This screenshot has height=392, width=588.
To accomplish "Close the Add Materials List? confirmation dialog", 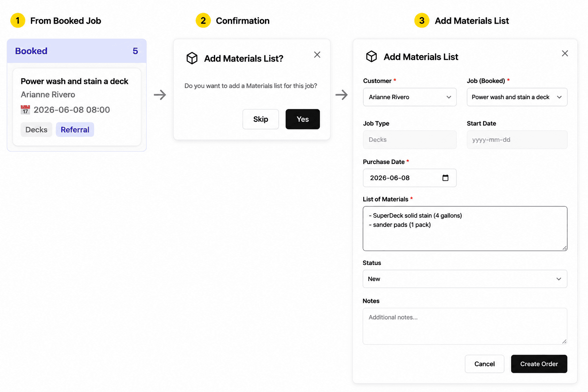I will coord(317,55).
